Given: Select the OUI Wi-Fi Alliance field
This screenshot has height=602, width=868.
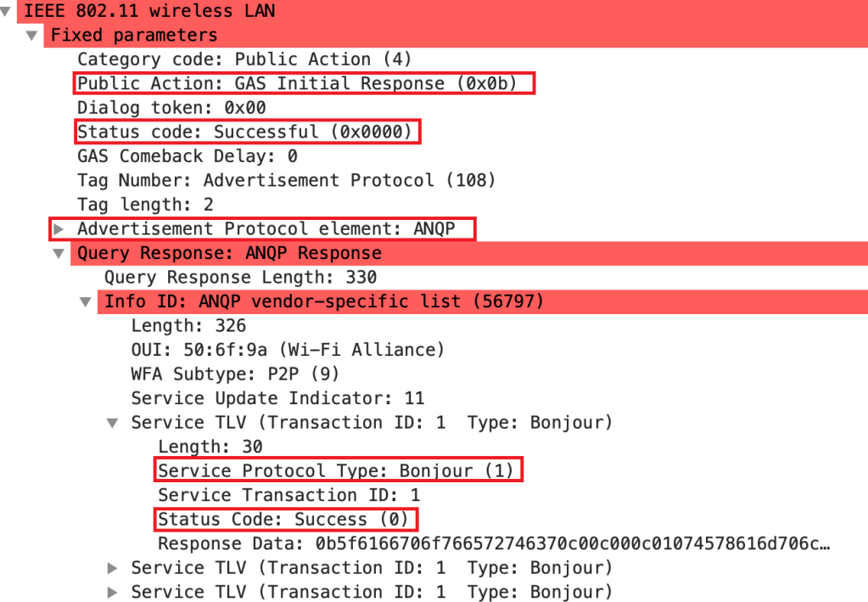Looking at the screenshot, I should click(288, 350).
